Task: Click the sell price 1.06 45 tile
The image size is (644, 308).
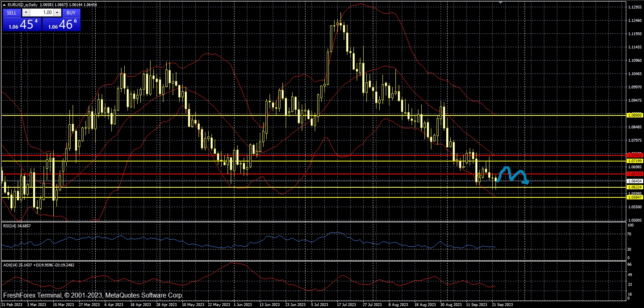Action: [22, 25]
